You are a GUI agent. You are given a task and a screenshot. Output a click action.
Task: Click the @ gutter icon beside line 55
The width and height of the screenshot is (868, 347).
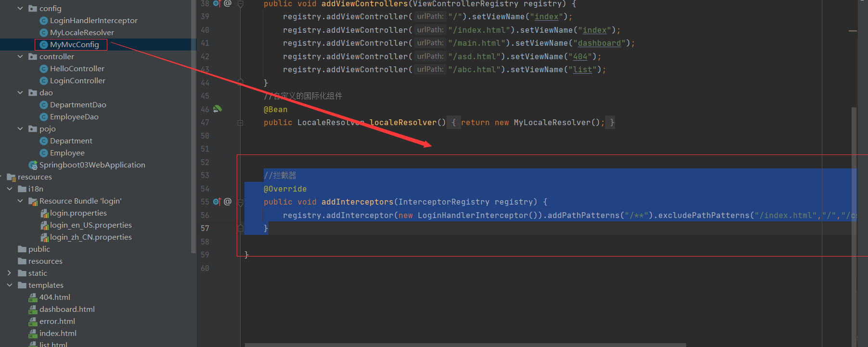[x=228, y=202]
